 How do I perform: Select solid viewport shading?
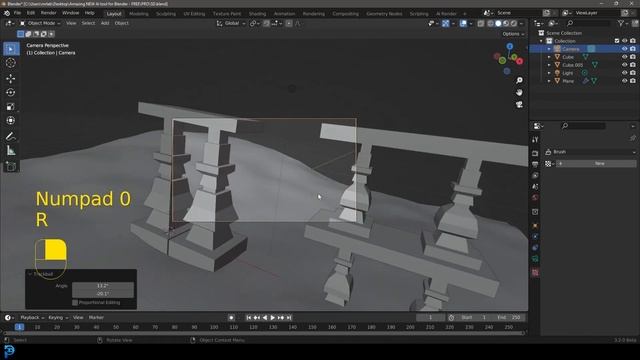coord(498,24)
